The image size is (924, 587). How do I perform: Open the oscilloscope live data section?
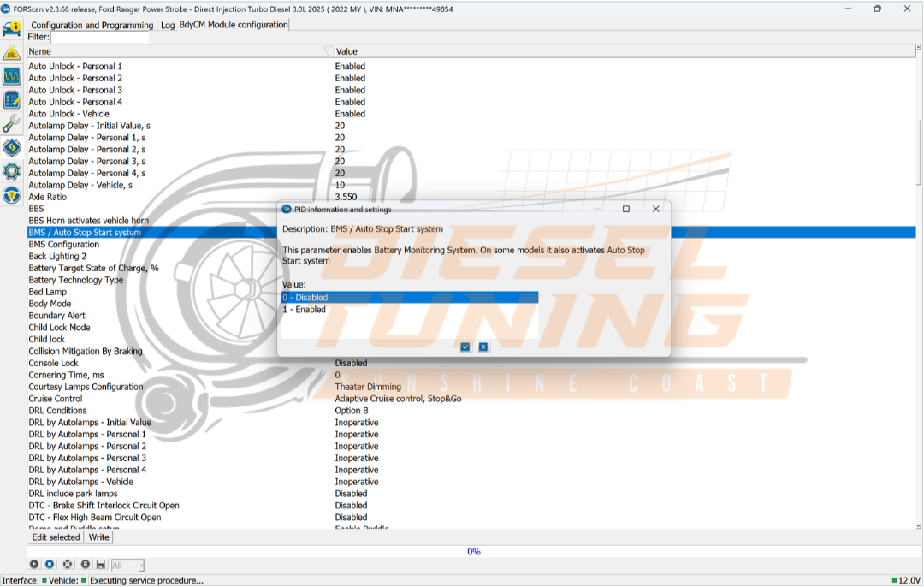pyautogui.click(x=12, y=76)
